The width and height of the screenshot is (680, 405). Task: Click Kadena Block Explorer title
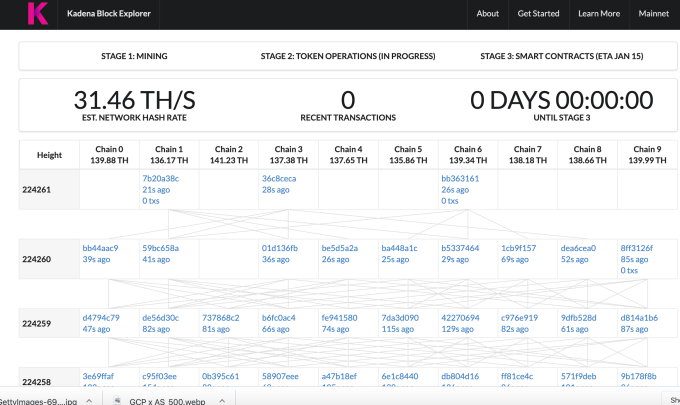(110, 14)
